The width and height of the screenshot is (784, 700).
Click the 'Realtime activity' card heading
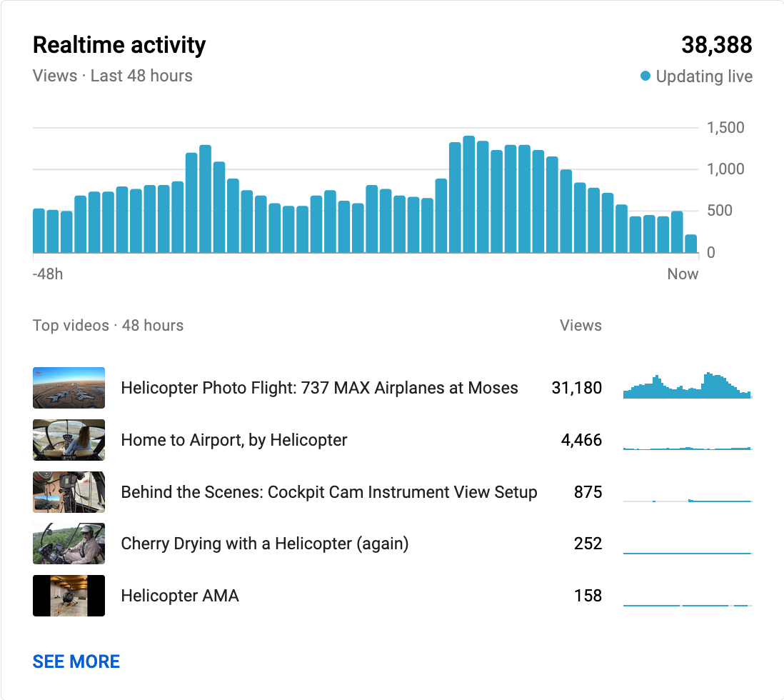tap(119, 45)
